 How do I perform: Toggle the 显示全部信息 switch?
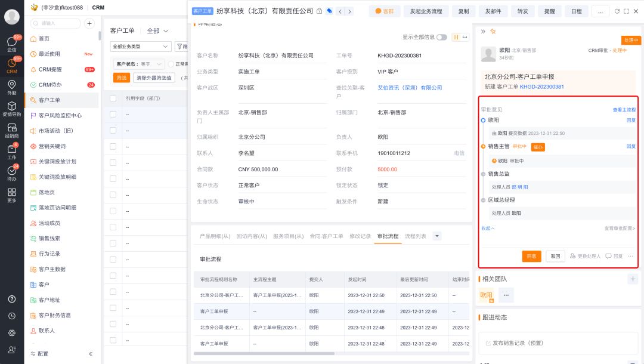(x=441, y=37)
